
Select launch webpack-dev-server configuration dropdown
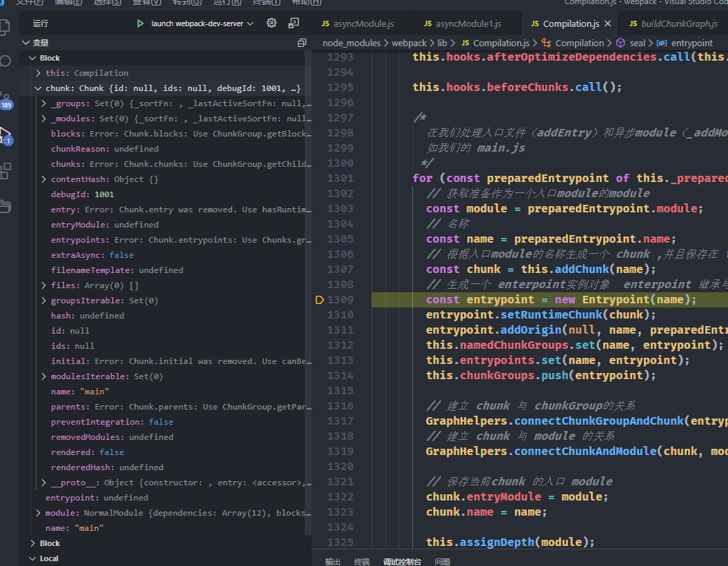202,23
